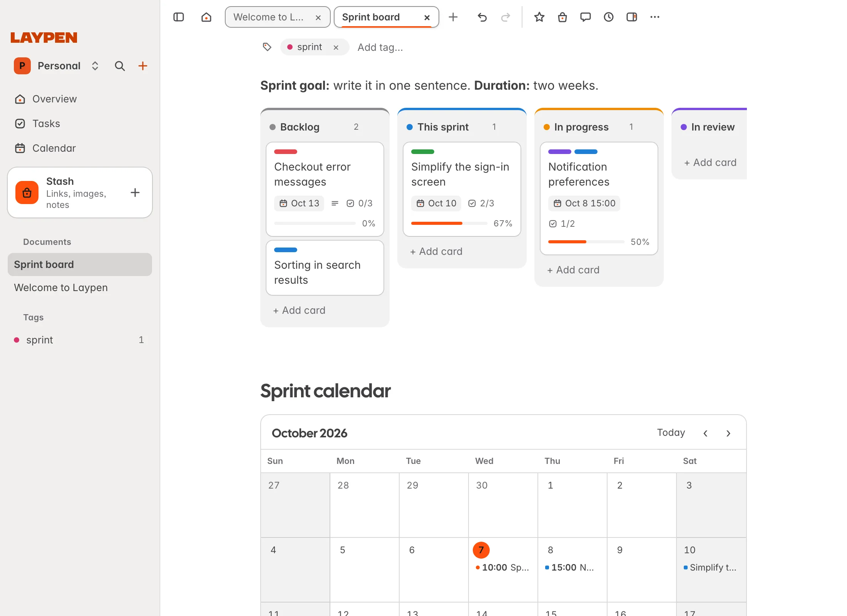Viewport: 847px width, 616px height.
Task: Open Tasks in the sidebar
Action: click(80, 124)
